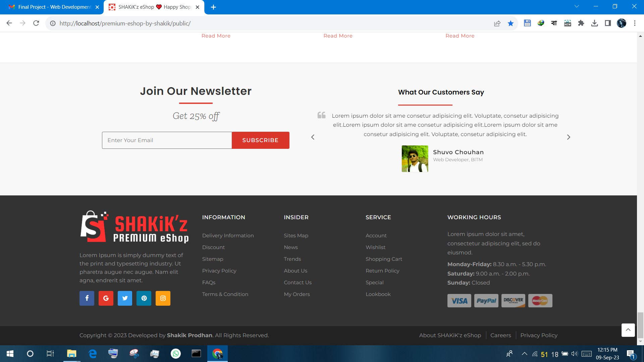Open the notification center icon
This screenshot has height=362, width=644.
[631, 354]
